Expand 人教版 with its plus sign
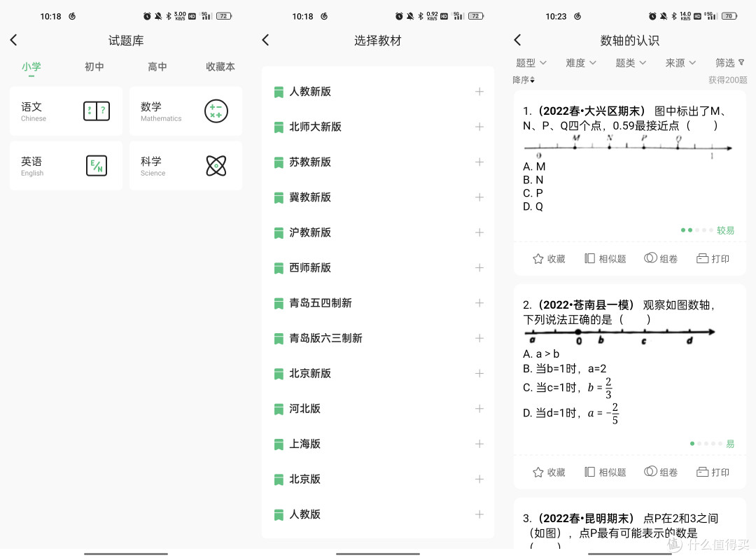This screenshot has width=756, height=560. 479,514
